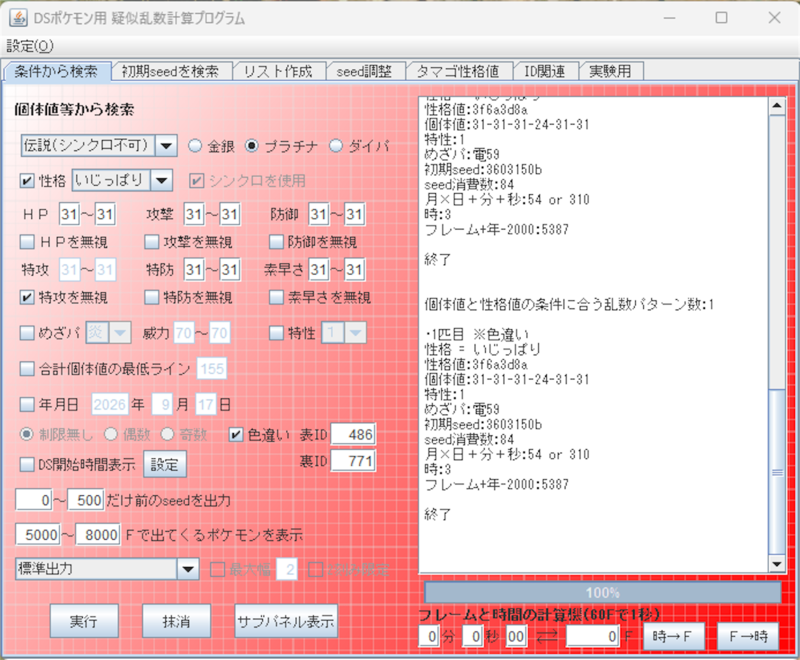Open the seed調整 tab

(364, 71)
